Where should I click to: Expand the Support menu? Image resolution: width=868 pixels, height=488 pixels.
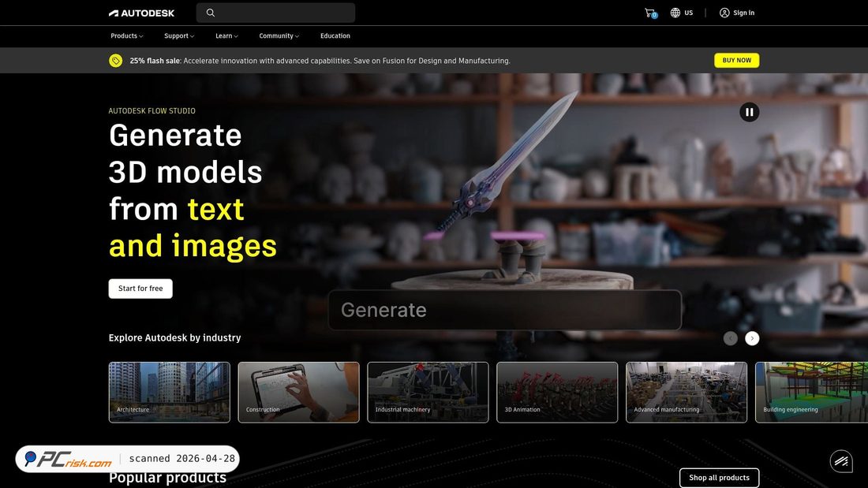pos(179,36)
